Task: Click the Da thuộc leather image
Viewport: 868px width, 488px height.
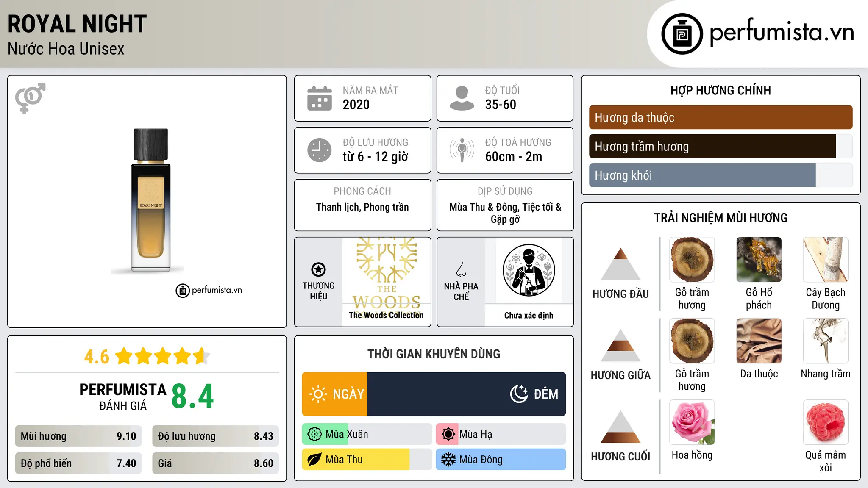Action: [759, 341]
